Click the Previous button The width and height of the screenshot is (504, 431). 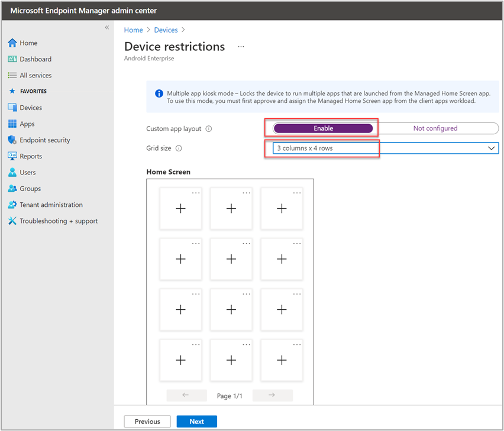click(x=147, y=422)
